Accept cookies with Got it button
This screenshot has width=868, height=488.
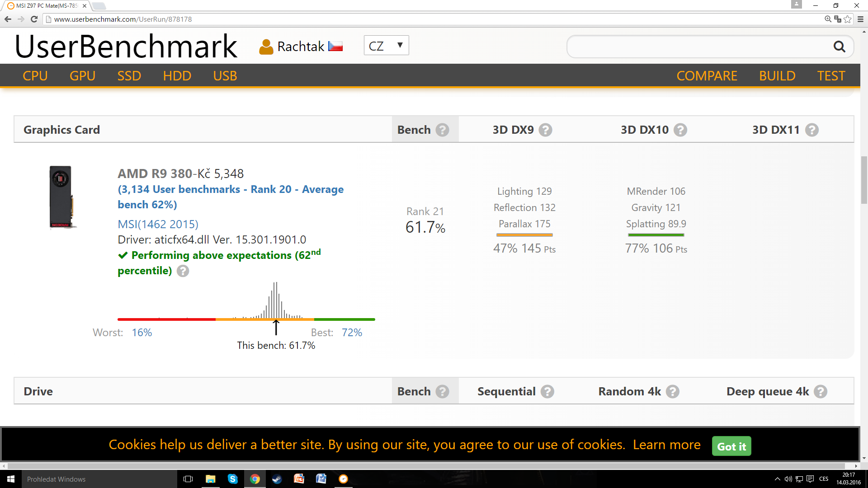click(731, 446)
